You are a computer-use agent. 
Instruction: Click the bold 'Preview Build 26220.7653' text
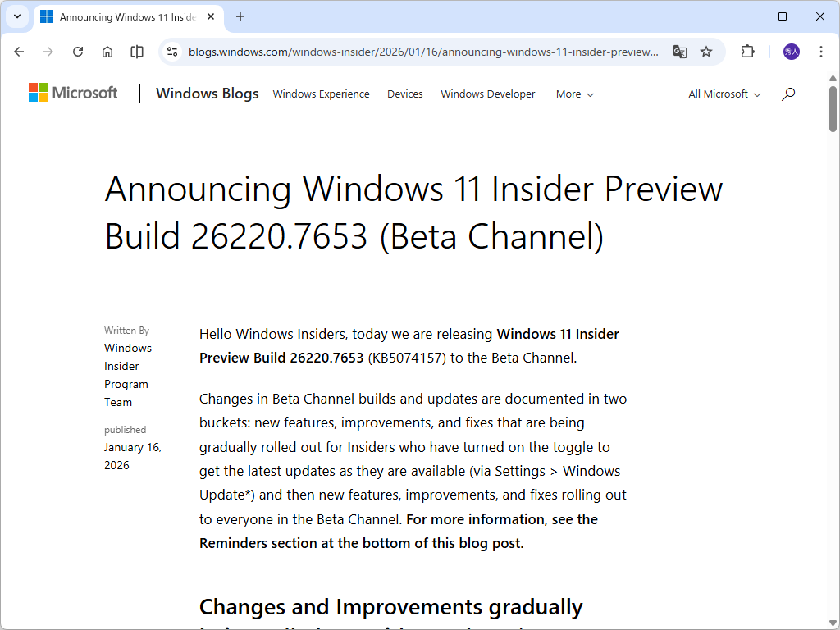[281, 358]
